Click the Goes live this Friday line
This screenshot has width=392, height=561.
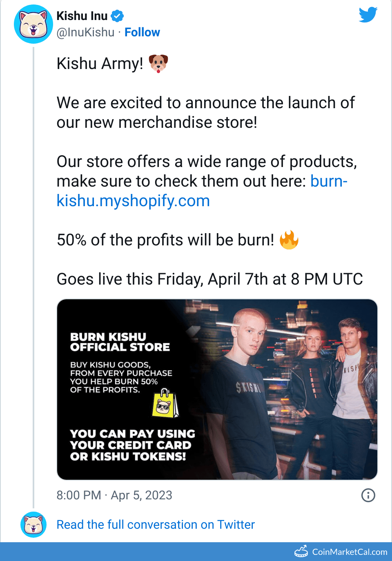(x=209, y=279)
